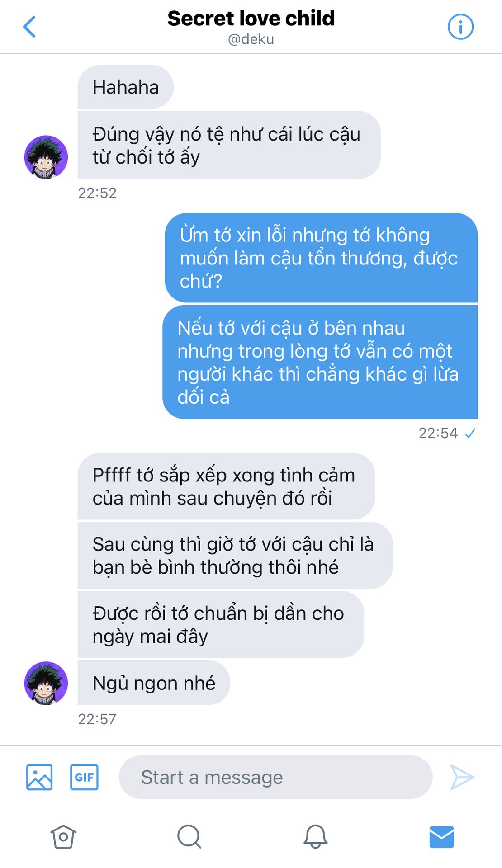The image size is (502, 868).
Task: Tap the 22:54 timestamp with the read checkmark
Action: coord(447,433)
